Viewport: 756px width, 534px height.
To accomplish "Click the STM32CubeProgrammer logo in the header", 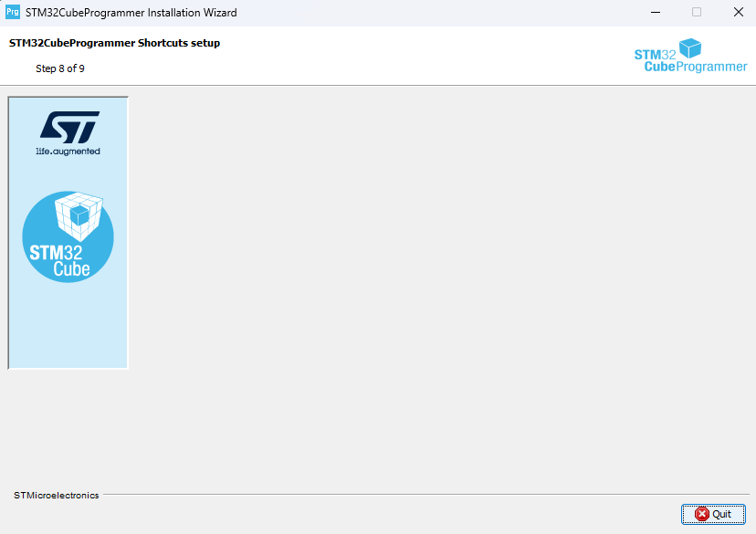I will (x=690, y=56).
